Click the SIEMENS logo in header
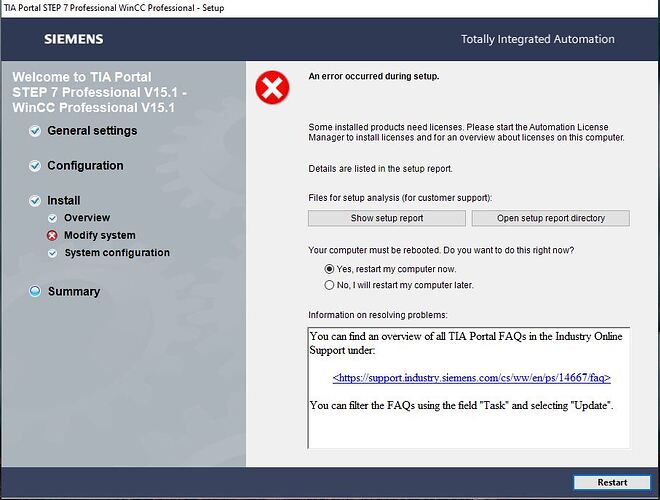The image size is (660, 500). [x=74, y=39]
